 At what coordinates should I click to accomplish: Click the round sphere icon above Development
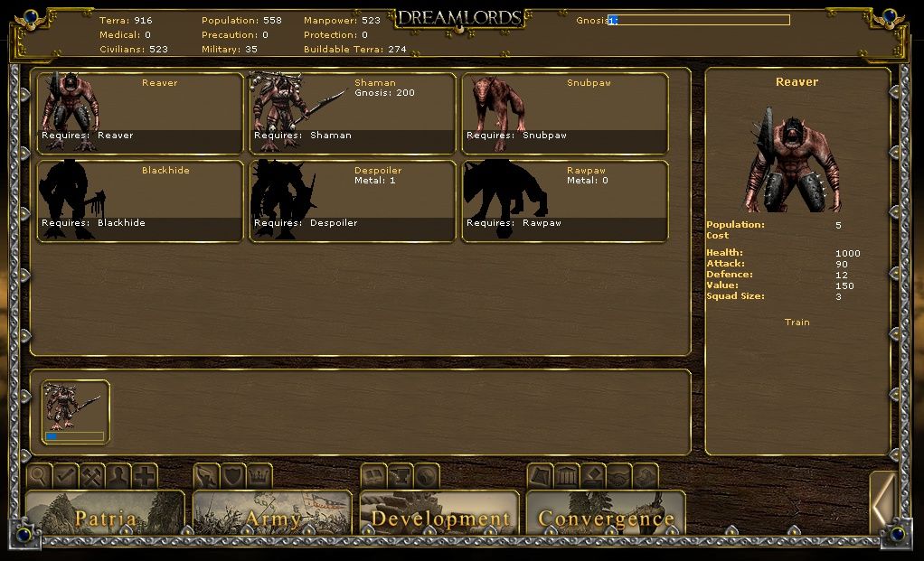pyautogui.click(x=427, y=476)
